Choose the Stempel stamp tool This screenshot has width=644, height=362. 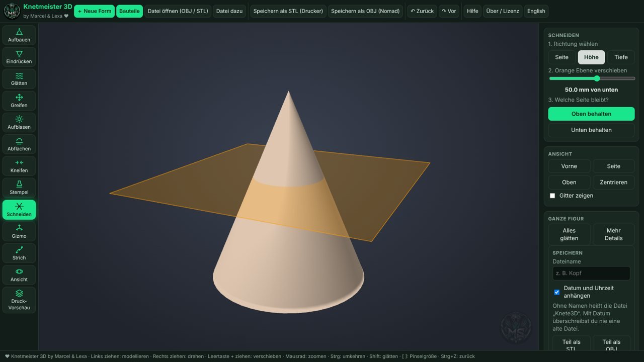(19, 188)
